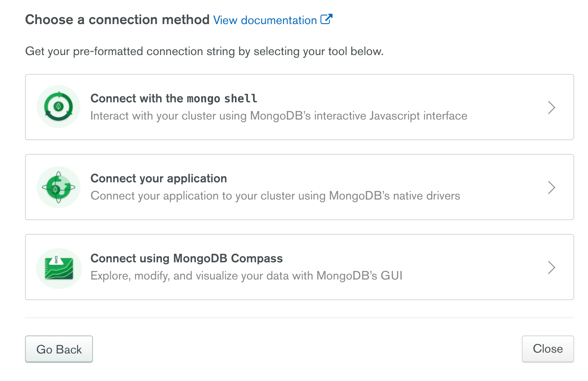Click the 'interactive Javascript interface' description text
The height and width of the screenshot is (381, 588).
pos(390,116)
